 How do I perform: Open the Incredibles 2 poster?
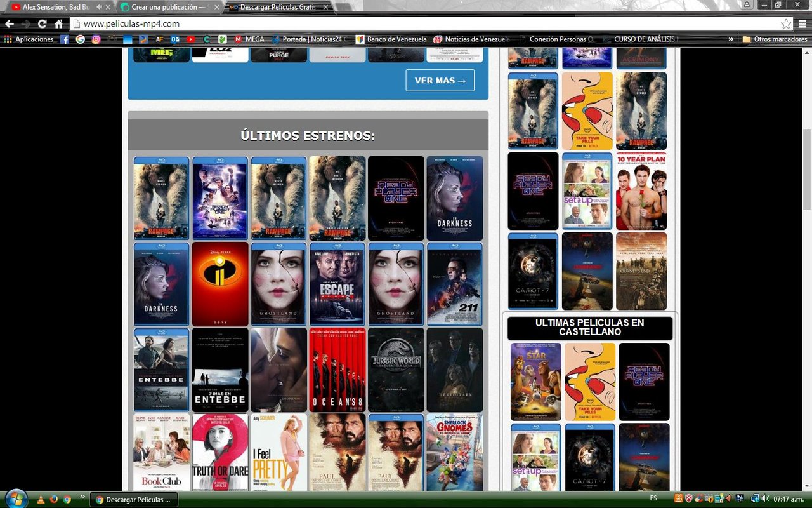[220, 284]
